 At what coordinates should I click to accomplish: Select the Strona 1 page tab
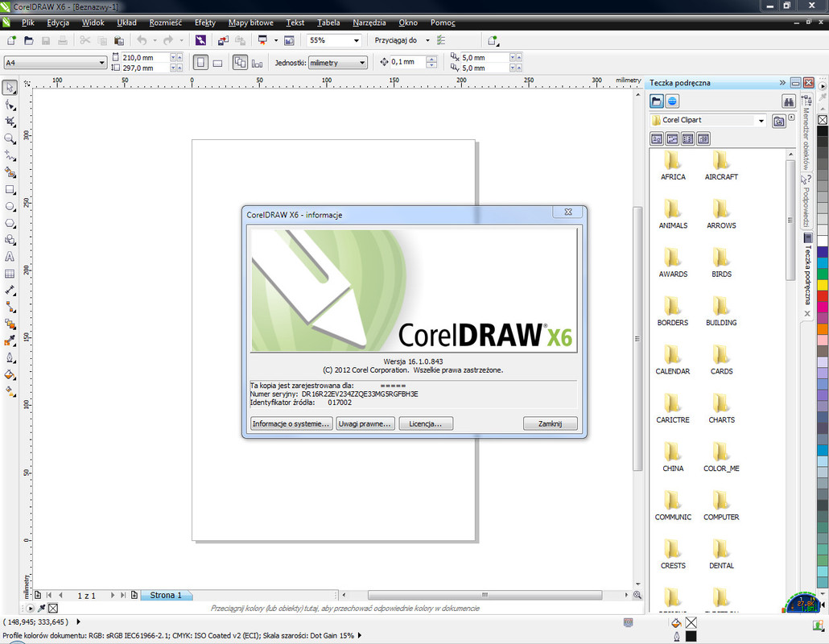(166, 595)
